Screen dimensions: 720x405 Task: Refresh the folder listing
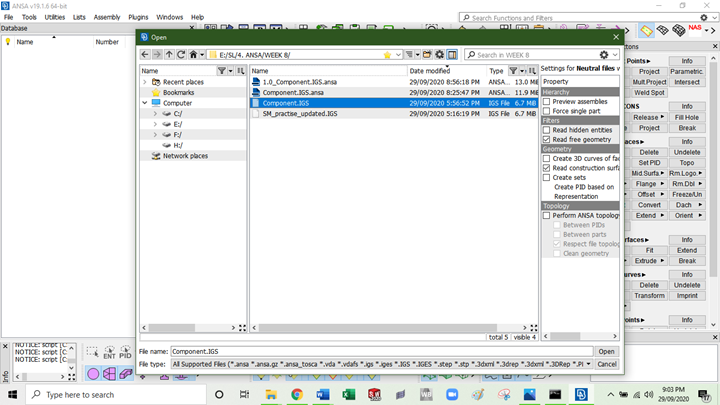[181, 55]
